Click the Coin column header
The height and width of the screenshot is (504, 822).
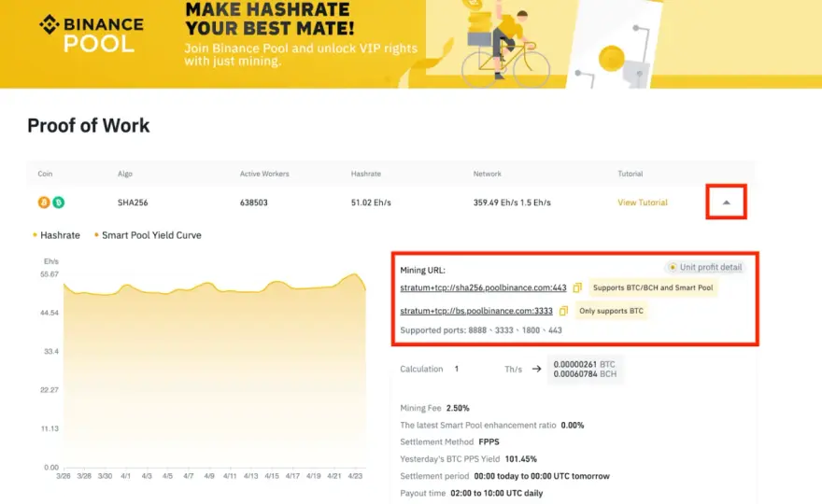pos(45,174)
